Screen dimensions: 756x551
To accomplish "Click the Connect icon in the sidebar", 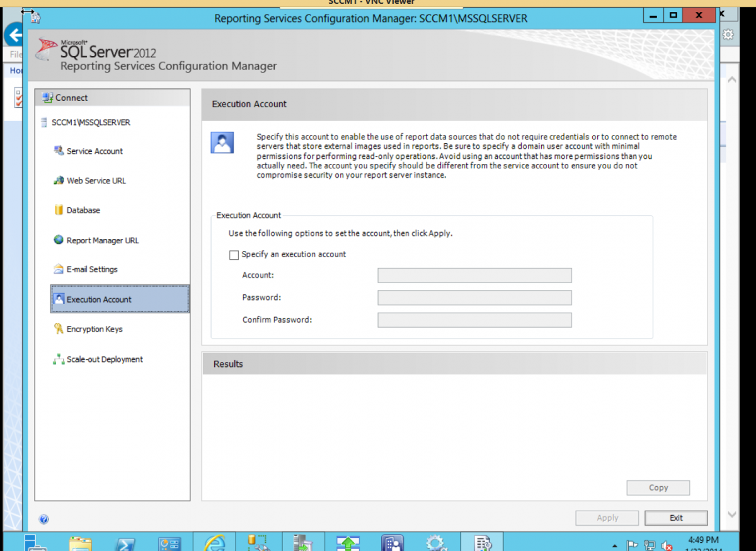I will click(x=47, y=98).
